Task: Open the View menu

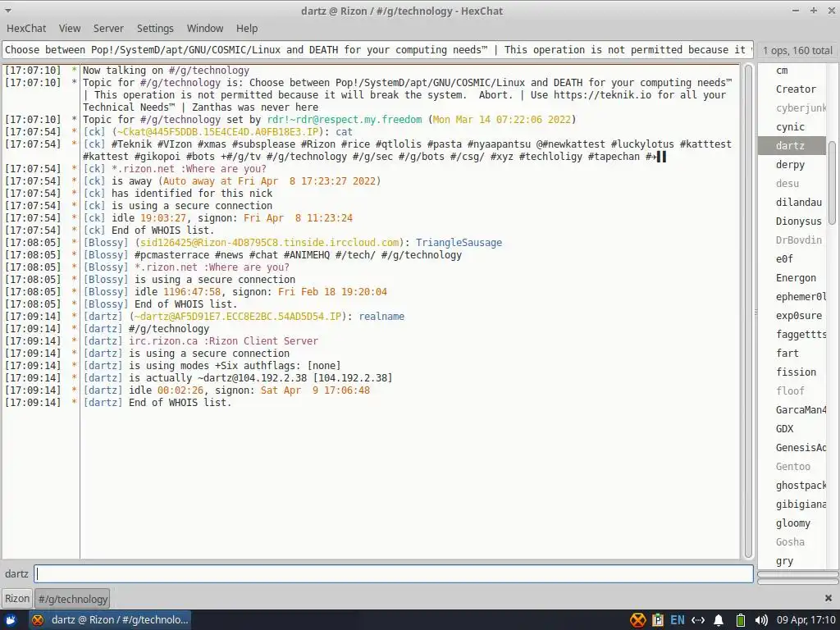Action: coord(70,29)
